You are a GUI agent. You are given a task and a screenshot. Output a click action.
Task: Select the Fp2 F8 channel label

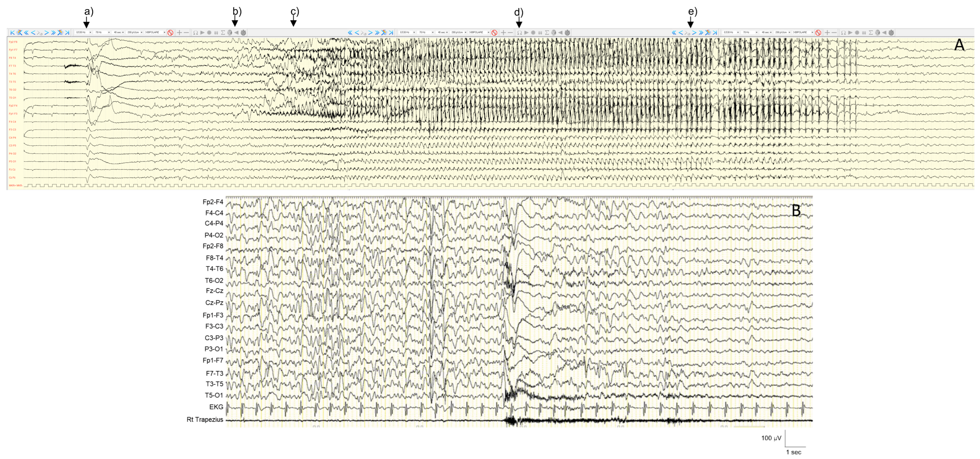tap(13, 42)
